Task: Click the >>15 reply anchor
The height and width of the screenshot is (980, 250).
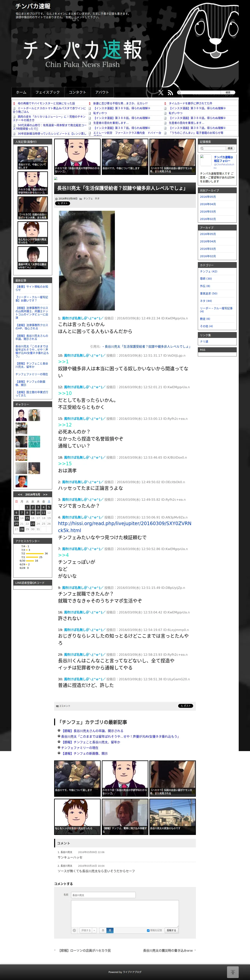Action: (x=65, y=463)
